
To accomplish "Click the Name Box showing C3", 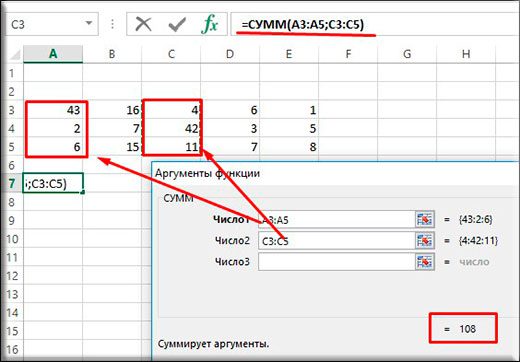I will coord(52,24).
